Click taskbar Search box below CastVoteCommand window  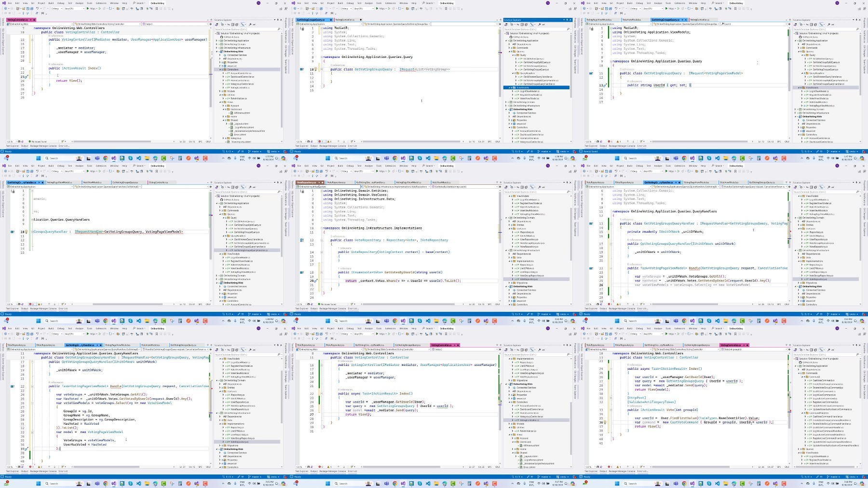(642, 483)
